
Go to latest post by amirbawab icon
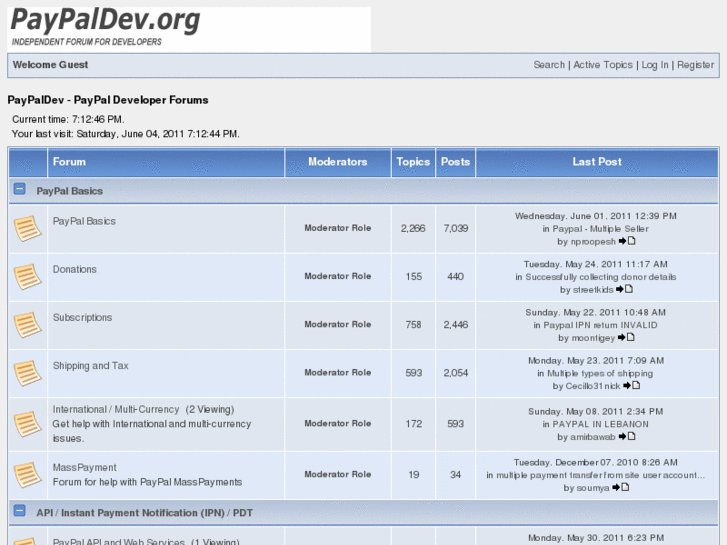[627, 436]
